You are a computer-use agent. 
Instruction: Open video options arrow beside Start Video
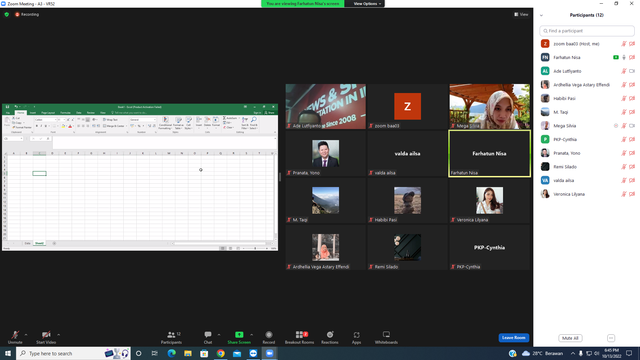click(x=59, y=335)
